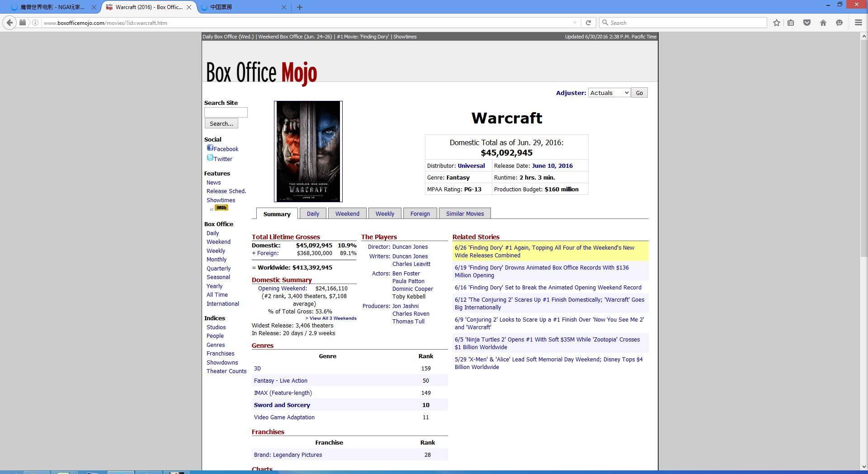Click the Warcraft movie poster

[x=308, y=151]
